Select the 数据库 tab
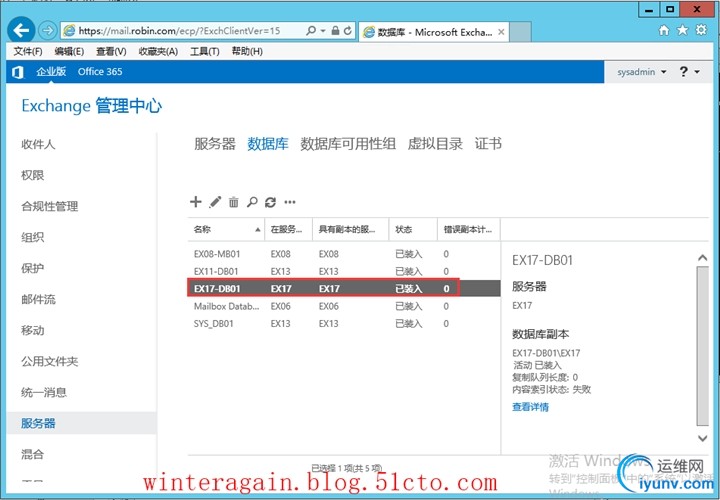 [x=268, y=144]
